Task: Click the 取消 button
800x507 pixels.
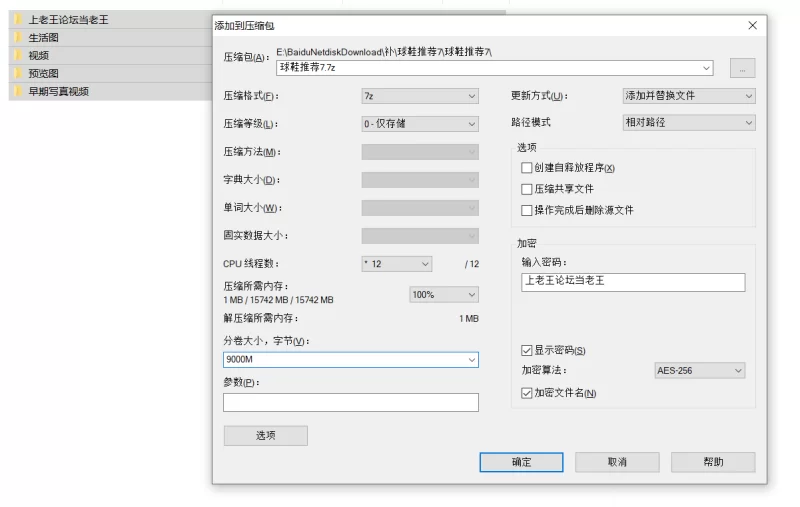Action: [617, 462]
